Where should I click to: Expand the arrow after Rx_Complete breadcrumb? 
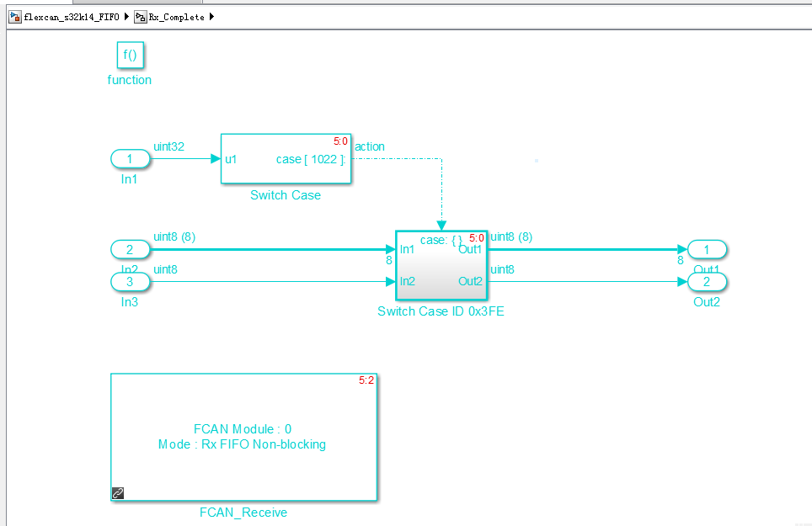211,17
